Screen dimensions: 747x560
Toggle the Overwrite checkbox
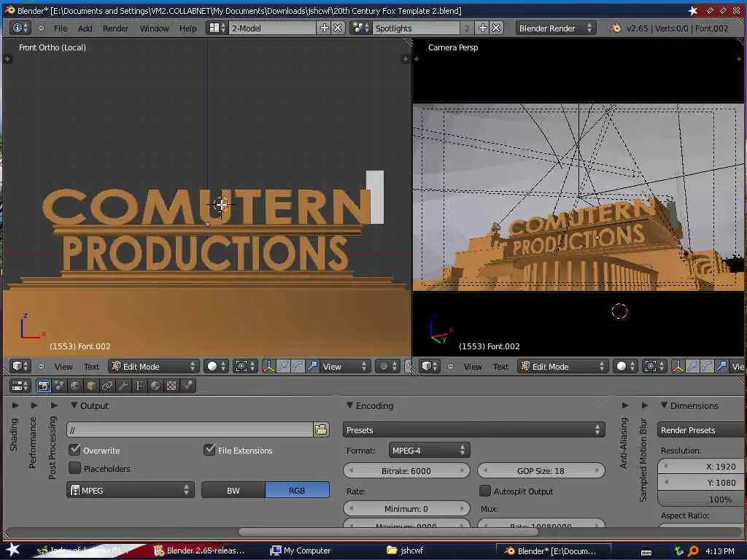click(75, 449)
